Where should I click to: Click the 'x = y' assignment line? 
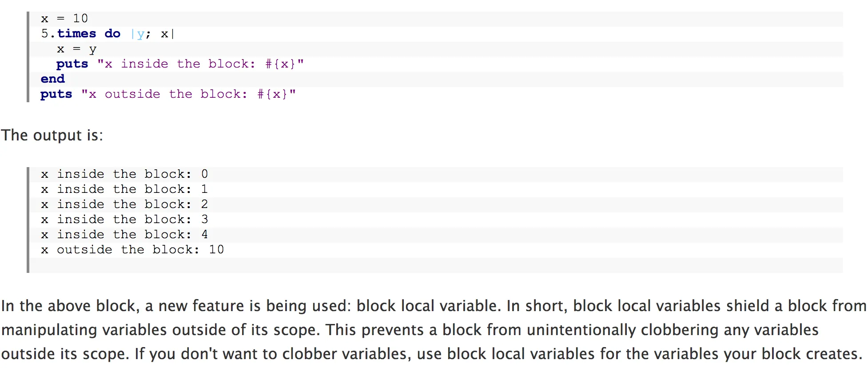click(x=76, y=49)
